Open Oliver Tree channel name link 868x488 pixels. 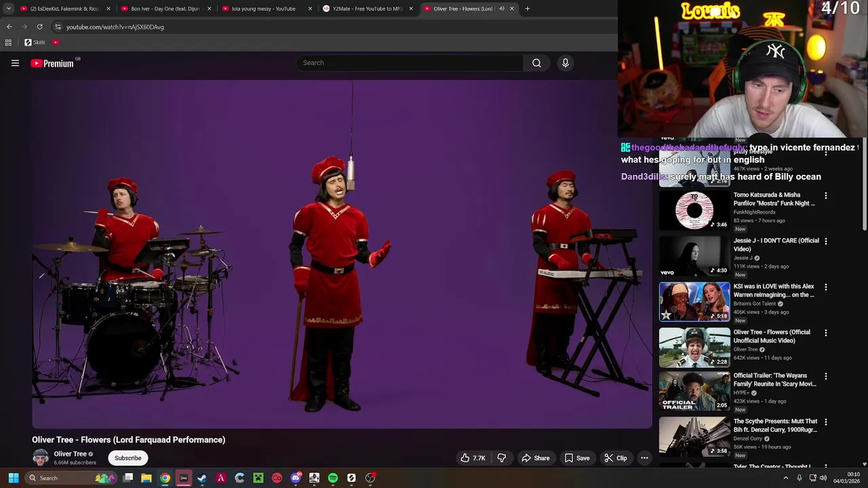[71, 454]
